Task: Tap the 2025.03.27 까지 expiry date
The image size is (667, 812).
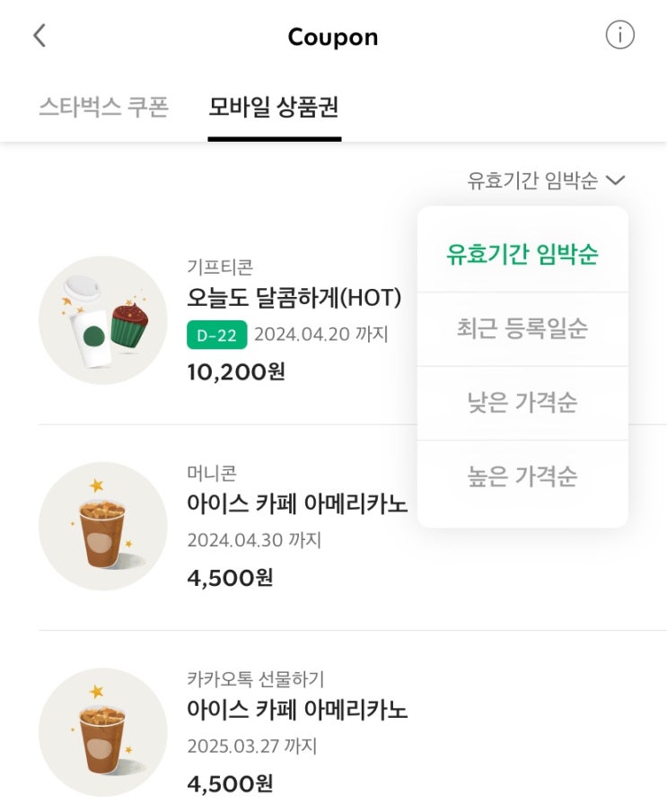Action: coord(252,747)
